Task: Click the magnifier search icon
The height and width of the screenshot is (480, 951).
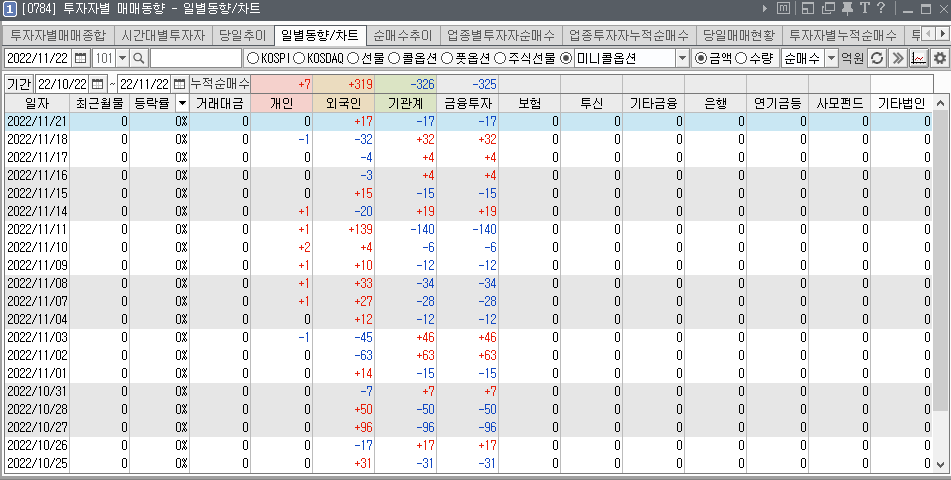Action: pyautogui.click(x=139, y=58)
